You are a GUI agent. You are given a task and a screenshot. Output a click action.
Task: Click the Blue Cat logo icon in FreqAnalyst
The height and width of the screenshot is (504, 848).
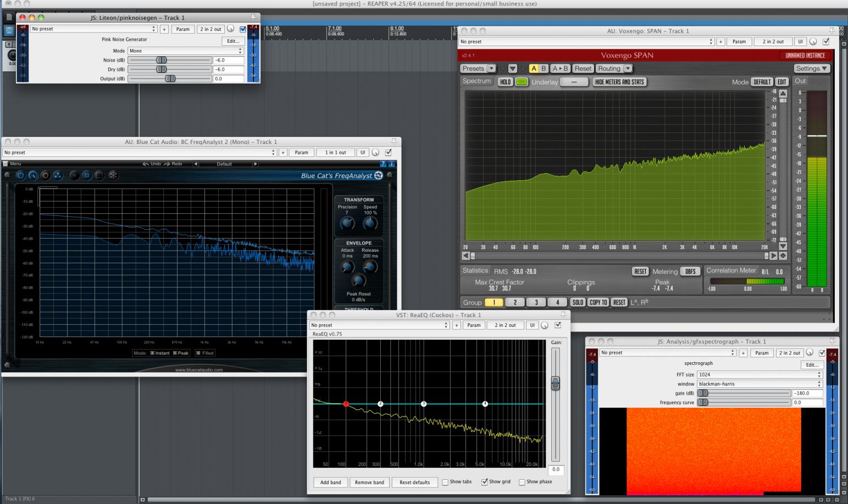379,176
